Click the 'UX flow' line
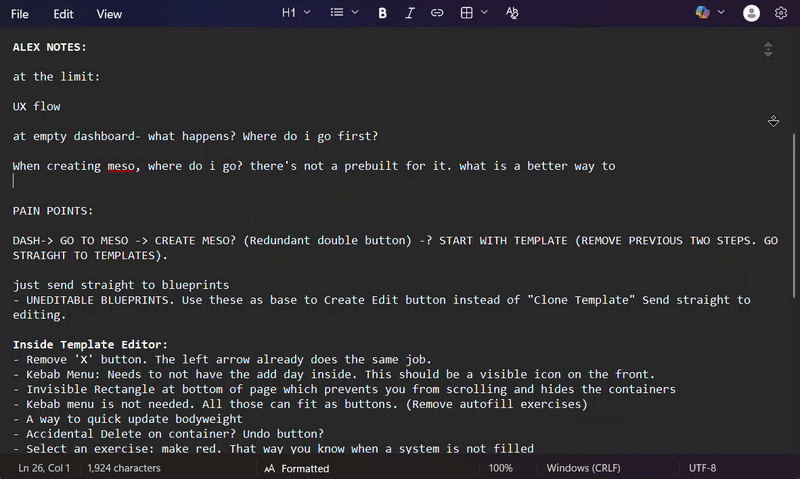Screen dimensions: 800x479 pyautogui.click(x=36, y=107)
